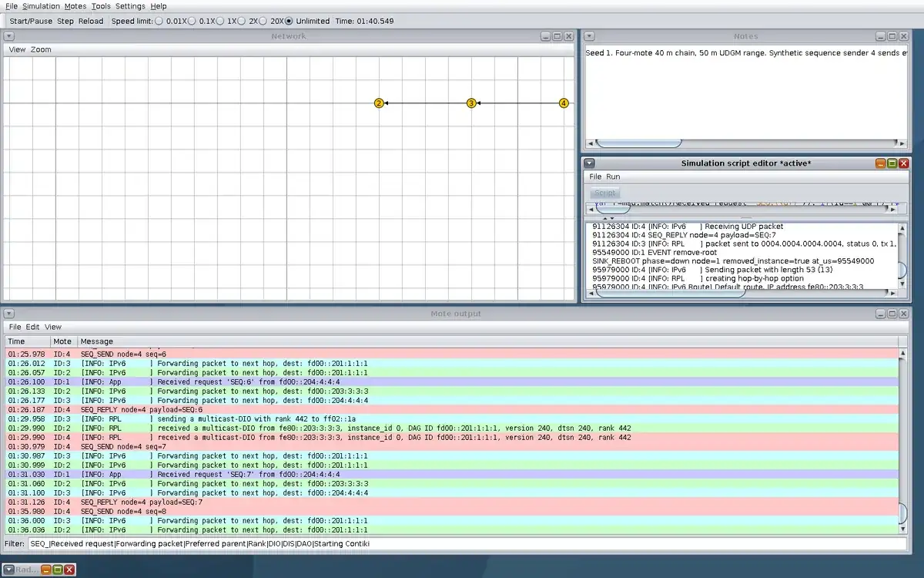Minimize the Network window
This screenshot has height=578, width=924.
[x=545, y=36]
